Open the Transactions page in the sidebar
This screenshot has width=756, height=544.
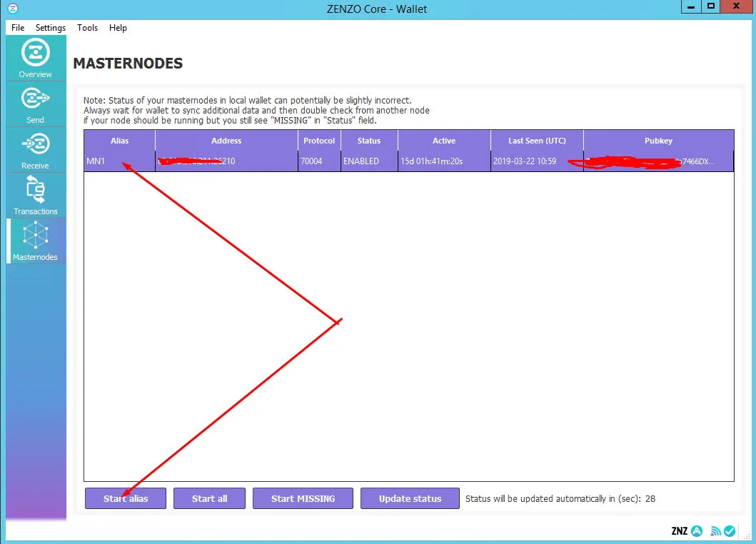point(36,196)
